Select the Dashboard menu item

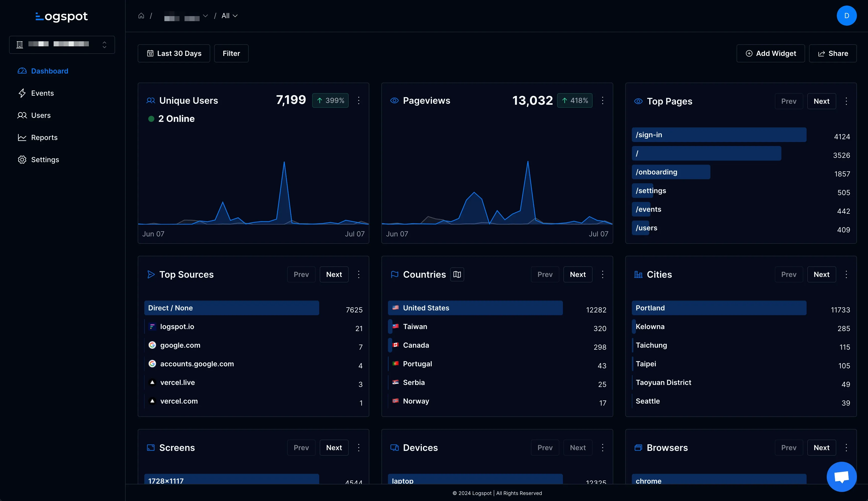click(x=50, y=70)
